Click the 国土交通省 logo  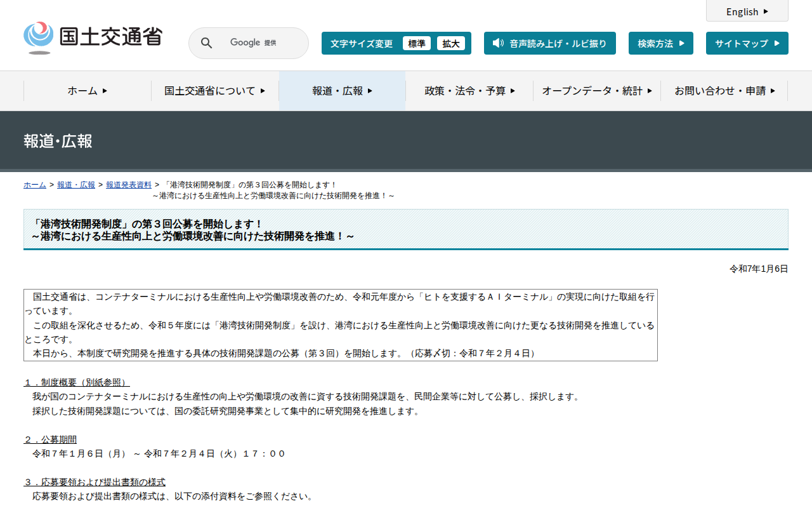pyautogui.click(x=93, y=37)
